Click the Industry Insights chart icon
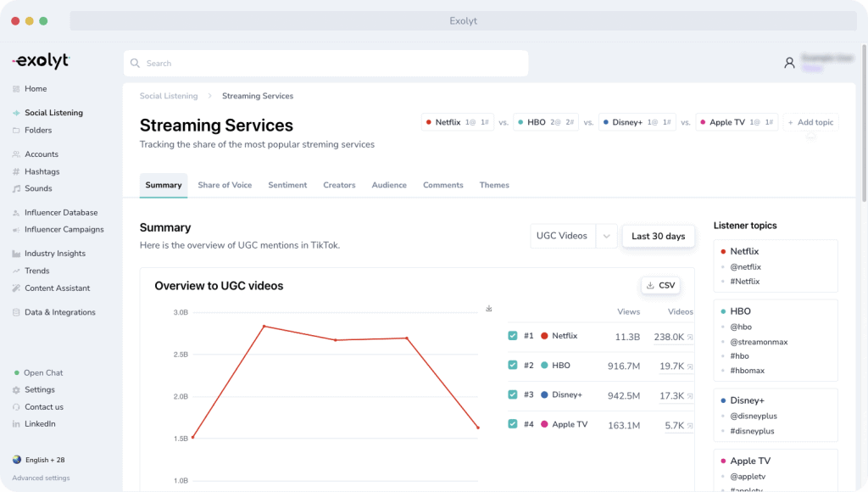868x492 pixels. pyautogui.click(x=16, y=254)
